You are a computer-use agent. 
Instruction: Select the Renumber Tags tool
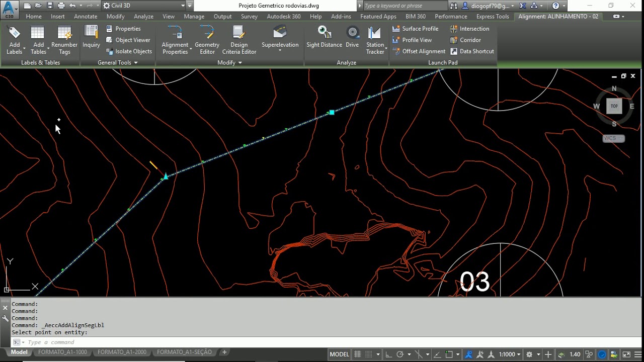pos(64,40)
